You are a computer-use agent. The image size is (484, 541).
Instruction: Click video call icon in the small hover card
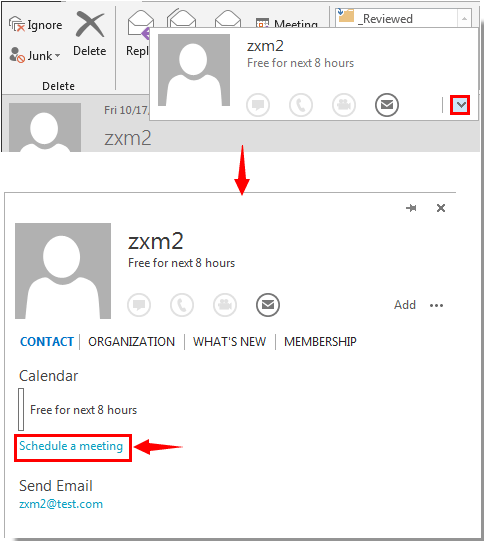344,105
